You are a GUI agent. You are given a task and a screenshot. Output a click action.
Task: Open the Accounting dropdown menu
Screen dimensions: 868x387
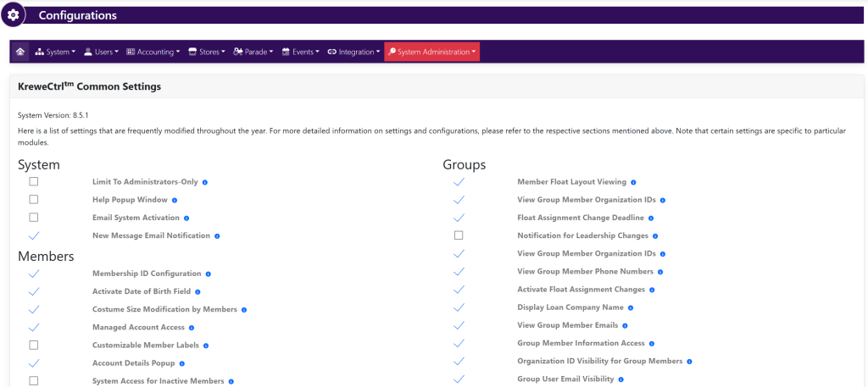point(153,52)
